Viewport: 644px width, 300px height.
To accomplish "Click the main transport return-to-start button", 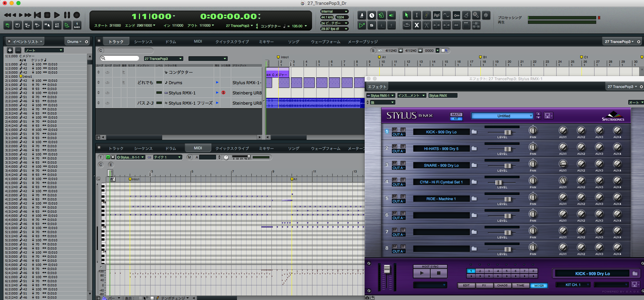I will pyautogui.click(x=38, y=15).
